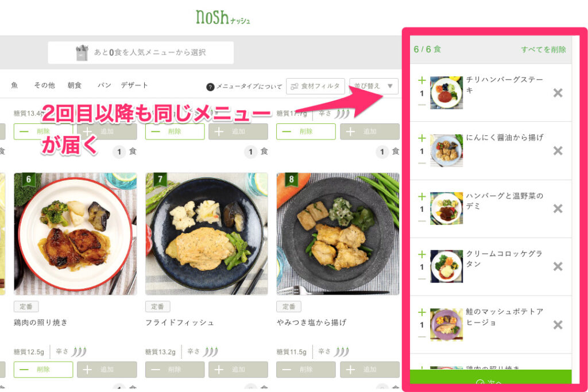
Task: Remove ハンバーグと温野菜のデミ with its X icon
Action: pyautogui.click(x=558, y=208)
